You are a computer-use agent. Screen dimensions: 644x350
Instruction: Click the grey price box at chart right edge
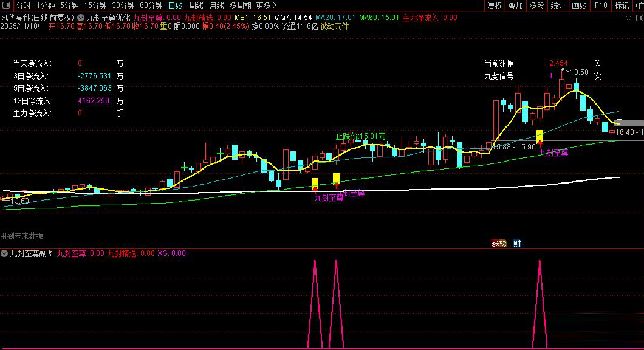click(x=629, y=123)
